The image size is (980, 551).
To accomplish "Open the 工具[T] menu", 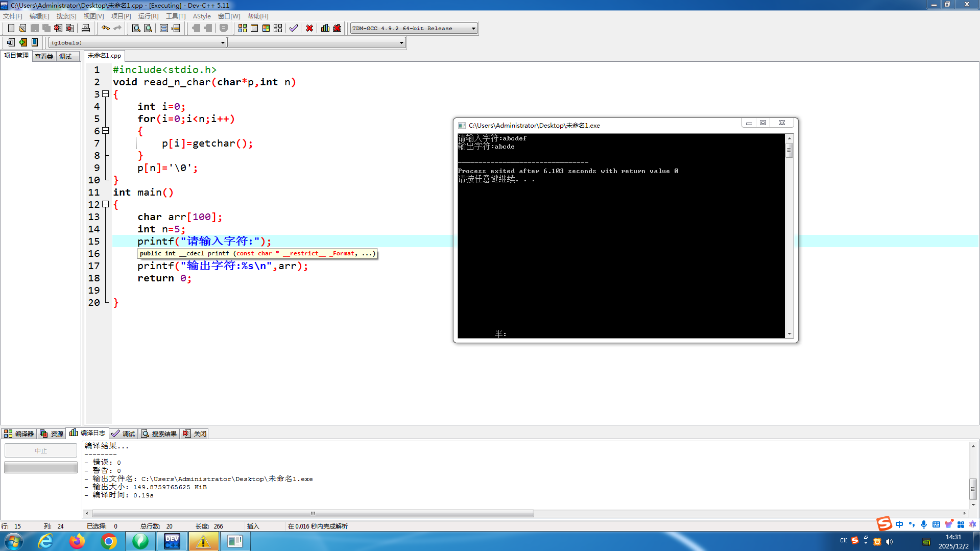I will 176,16.
